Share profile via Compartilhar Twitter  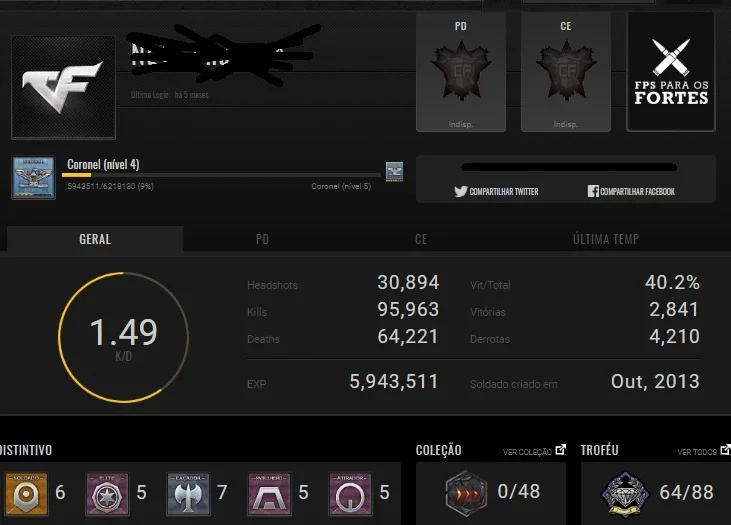[497, 191]
